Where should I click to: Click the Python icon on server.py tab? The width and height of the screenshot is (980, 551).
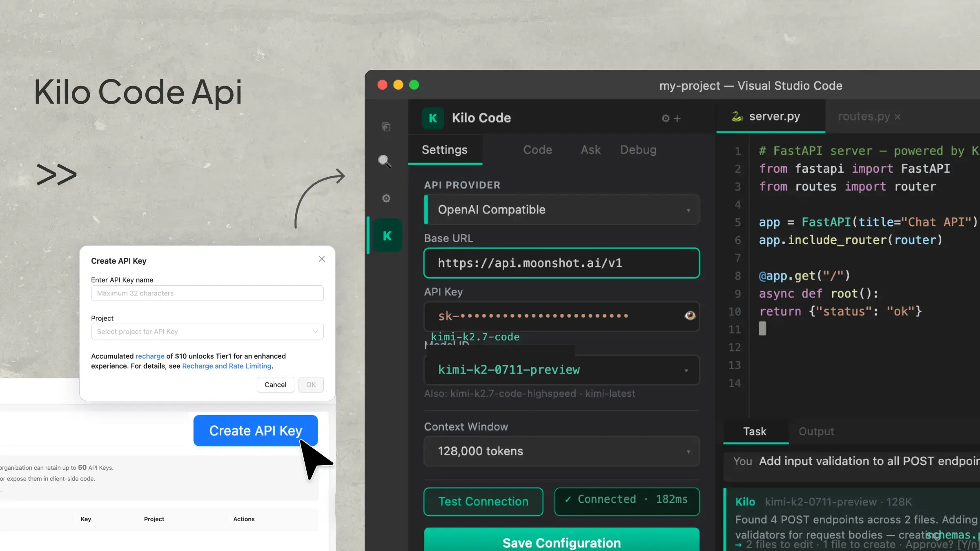[737, 117]
